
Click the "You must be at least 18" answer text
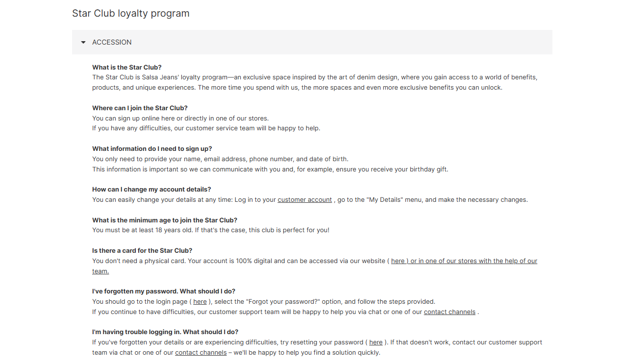point(211,230)
